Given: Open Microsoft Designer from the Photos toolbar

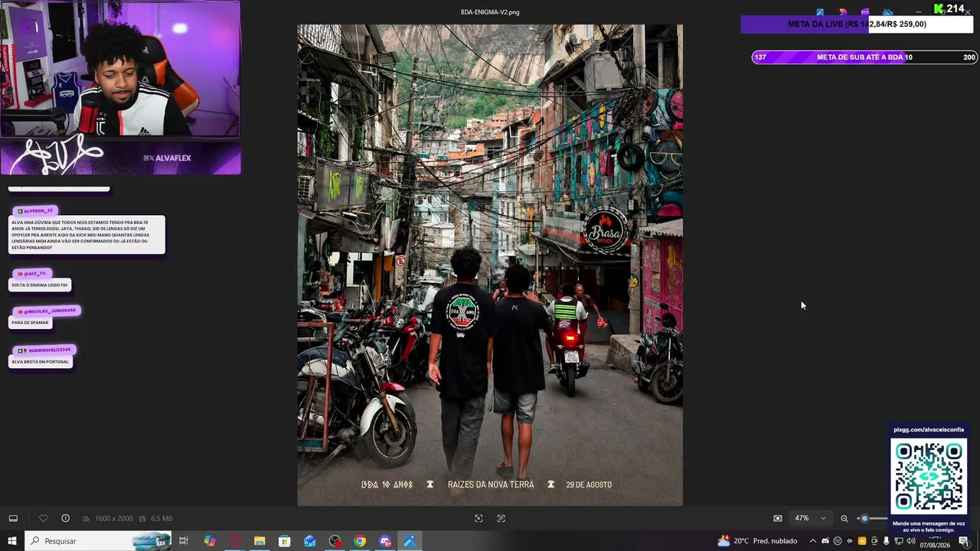Looking at the screenshot, I should (x=843, y=12).
